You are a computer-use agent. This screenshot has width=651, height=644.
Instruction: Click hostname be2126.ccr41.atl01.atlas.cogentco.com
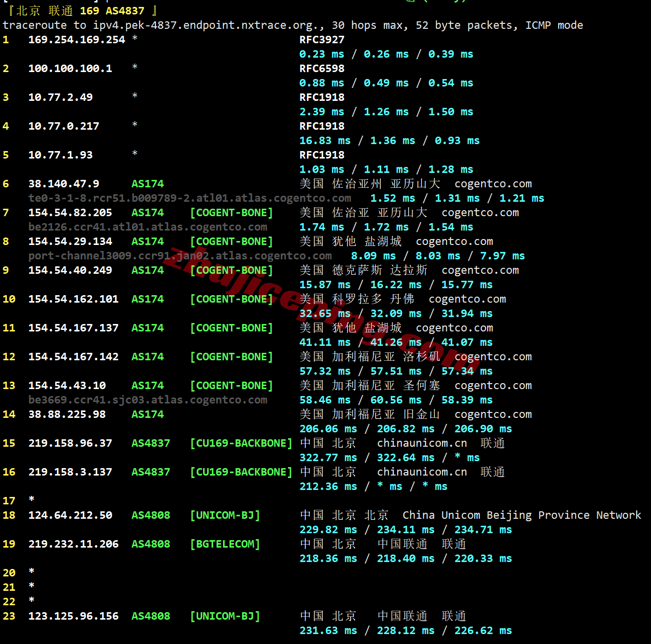pos(147,227)
